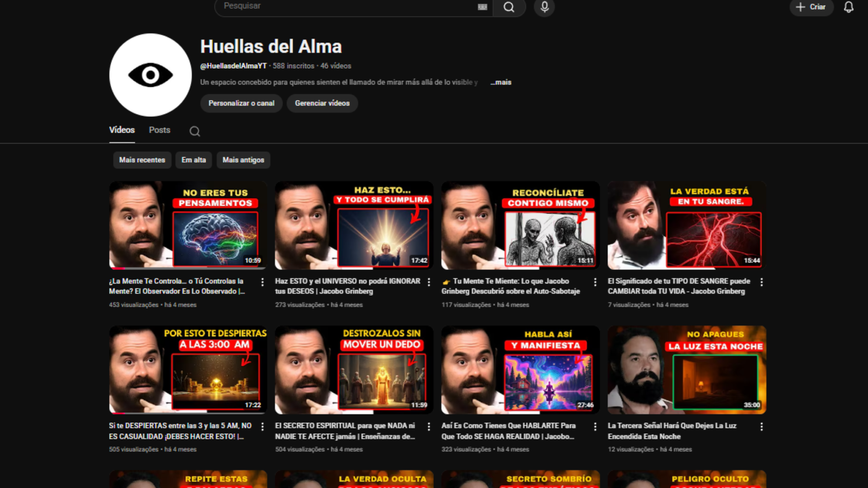Open title 'Haz ESTO y el UNIVERSO no podrá IGNORAR'

(x=348, y=286)
